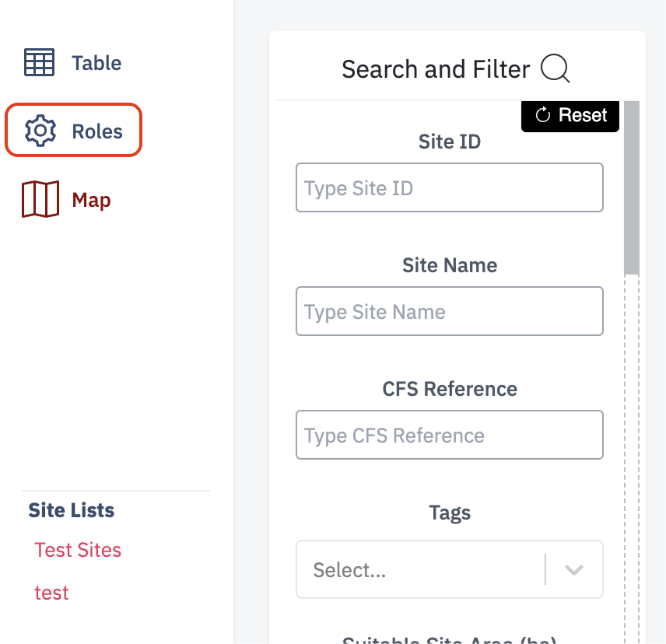
Task: Open the test site list
Action: 51,593
